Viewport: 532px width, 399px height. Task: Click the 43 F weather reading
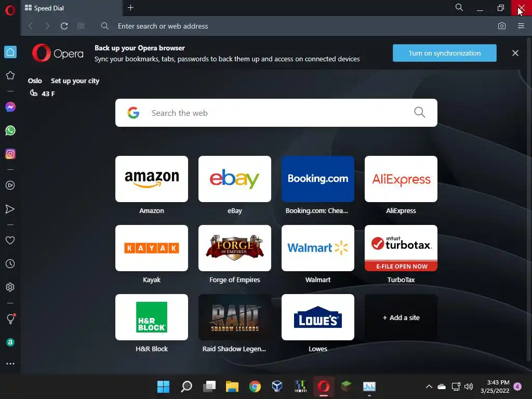48,94
